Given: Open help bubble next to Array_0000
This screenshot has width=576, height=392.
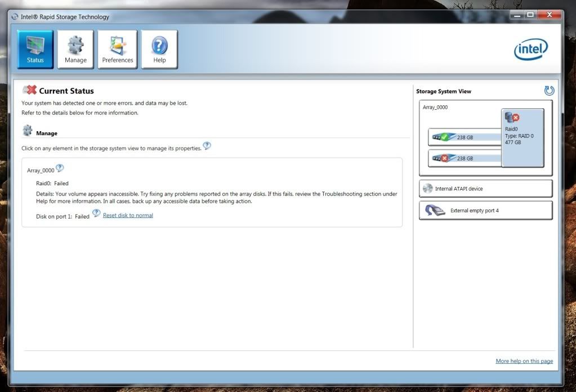Looking at the screenshot, I should tap(60, 168).
